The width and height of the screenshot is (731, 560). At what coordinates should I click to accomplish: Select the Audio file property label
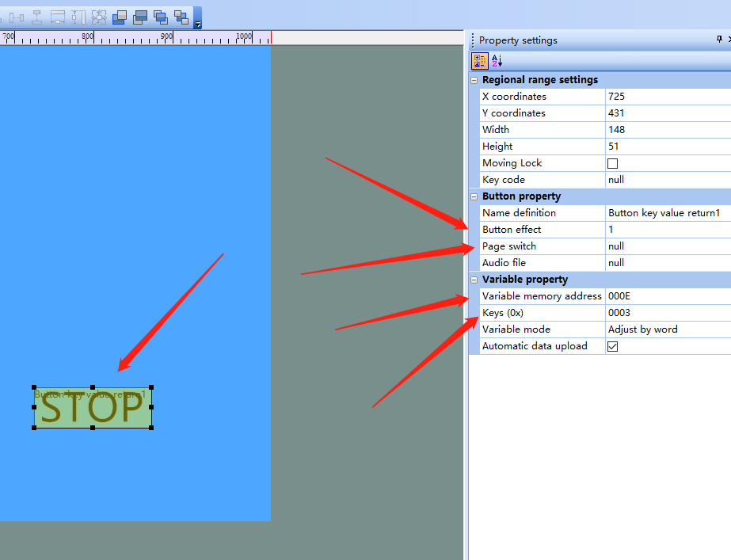click(x=504, y=263)
